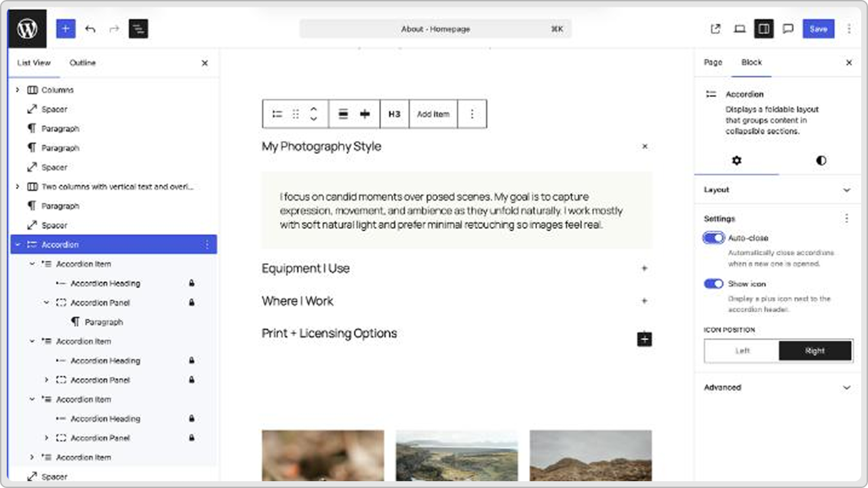Viewport: 868px width, 488px height.
Task: Open the block inserter plus button
Action: coord(66,28)
